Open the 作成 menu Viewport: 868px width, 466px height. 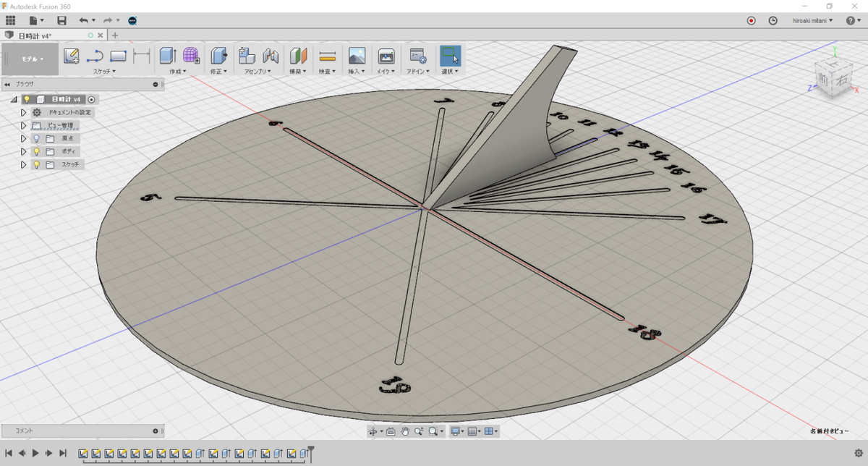tap(178, 72)
